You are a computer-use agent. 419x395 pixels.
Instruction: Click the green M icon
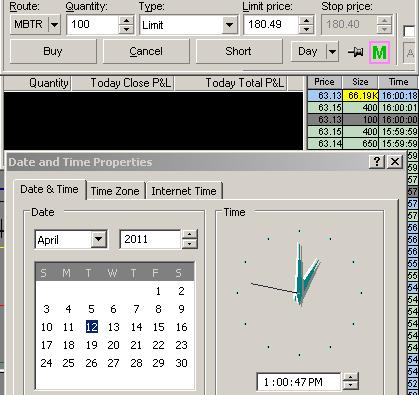tap(380, 52)
